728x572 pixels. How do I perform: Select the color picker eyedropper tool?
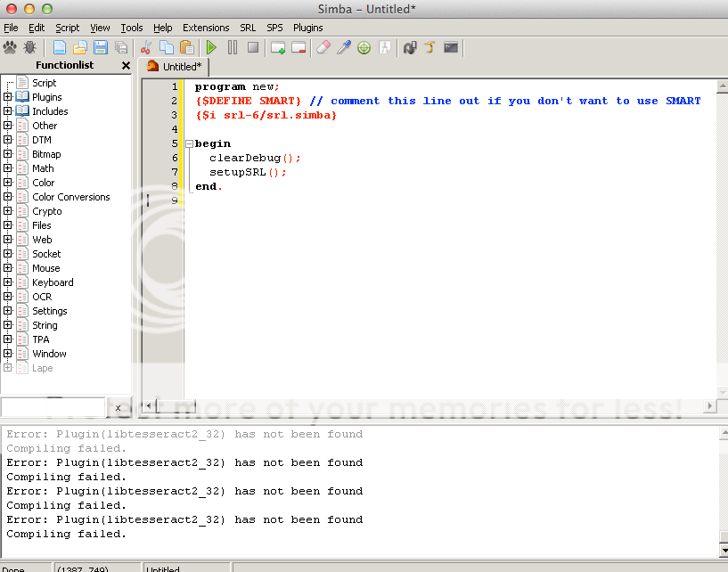pos(343,47)
